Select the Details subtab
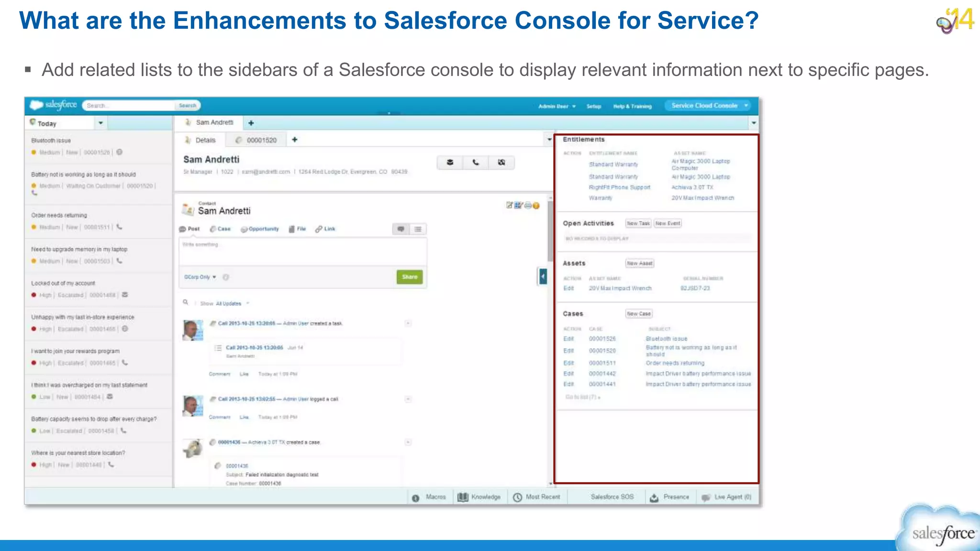This screenshot has height=551, width=980. coord(200,140)
